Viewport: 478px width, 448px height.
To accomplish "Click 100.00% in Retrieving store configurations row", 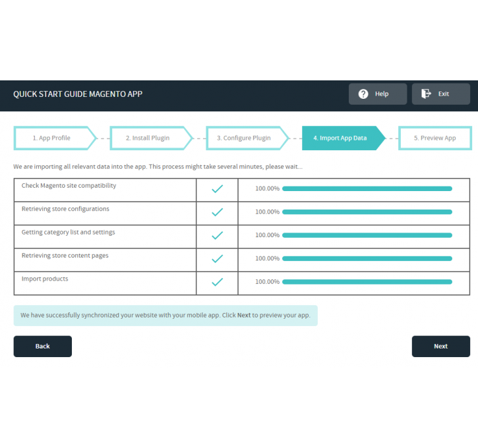I will [268, 212].
